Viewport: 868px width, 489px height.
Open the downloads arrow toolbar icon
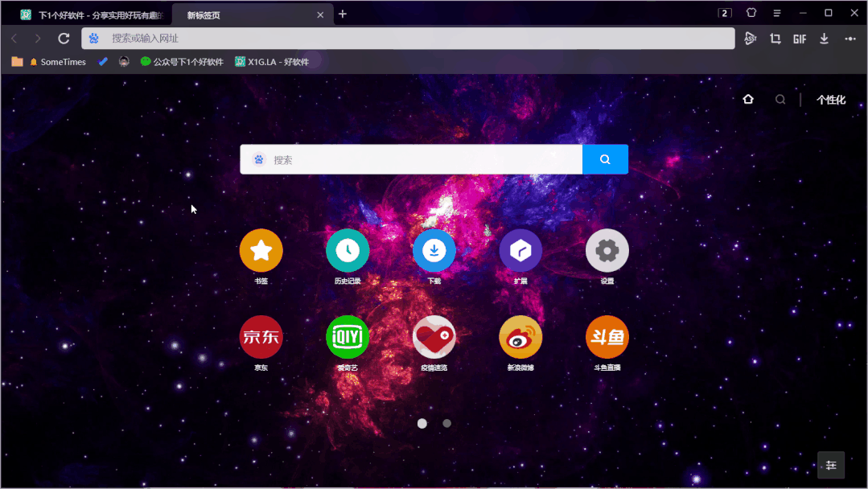point(825,38)
